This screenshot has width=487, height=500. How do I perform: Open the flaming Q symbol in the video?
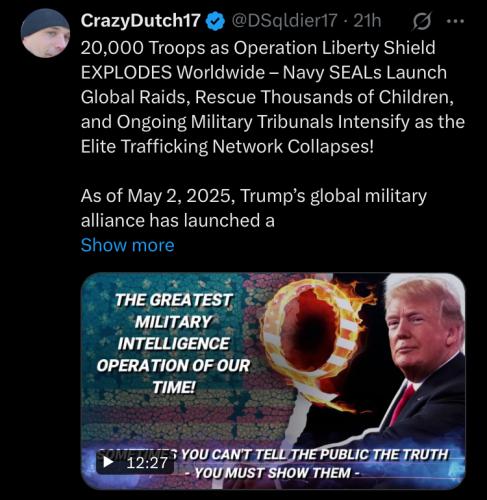pyautogui.click(x=313, y=337)
